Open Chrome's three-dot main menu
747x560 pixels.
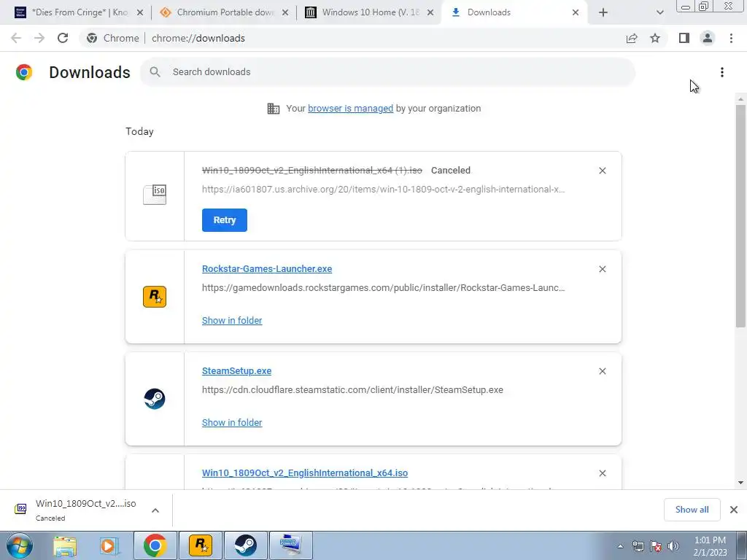731,38
